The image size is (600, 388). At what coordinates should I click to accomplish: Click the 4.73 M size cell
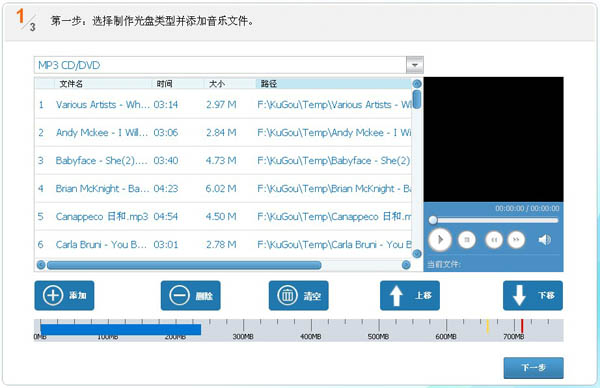pyautogui.click(x=221, y=160)
